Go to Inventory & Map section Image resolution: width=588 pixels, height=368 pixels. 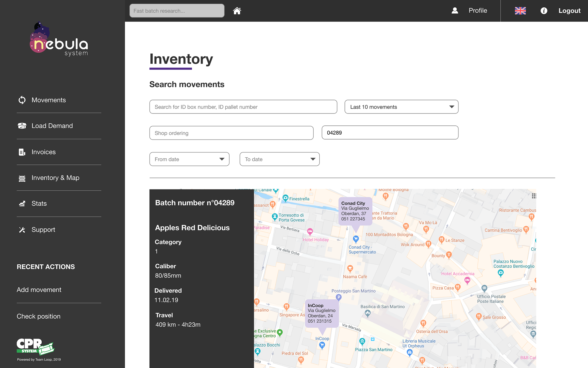click(x=55, y=178)
